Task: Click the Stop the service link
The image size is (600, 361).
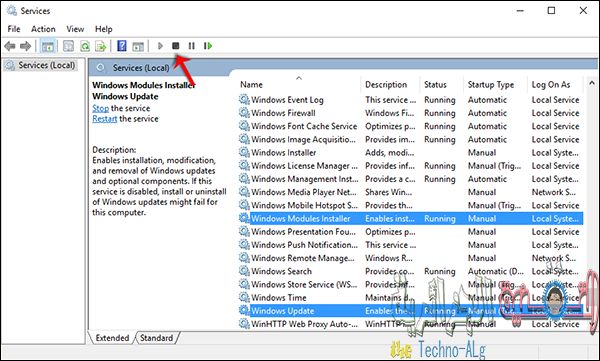Action: pos(101,108)
